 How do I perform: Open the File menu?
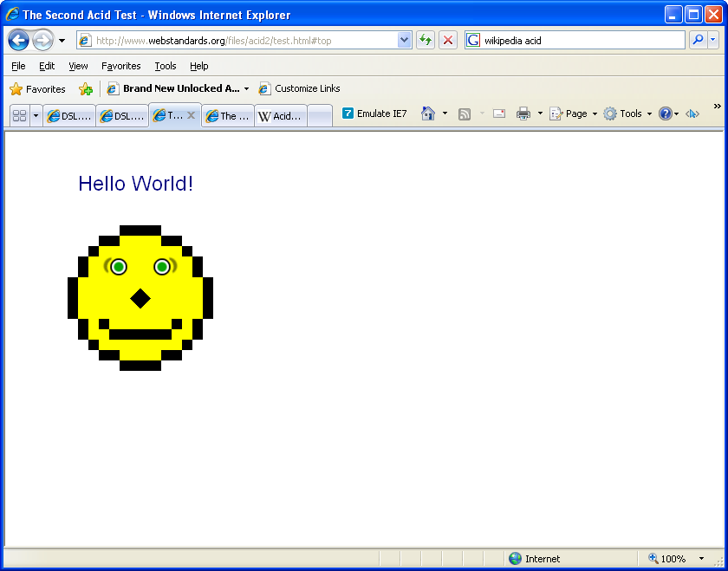point(18,66)
